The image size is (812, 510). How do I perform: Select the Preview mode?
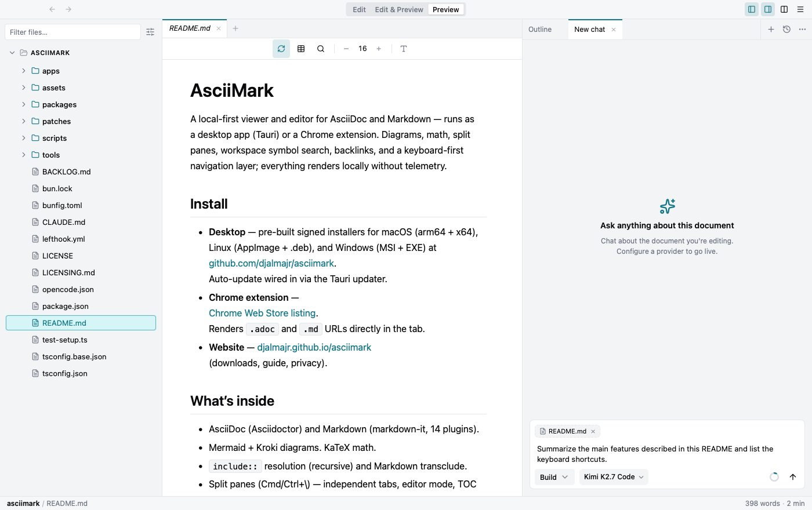[x=446, y=9]
